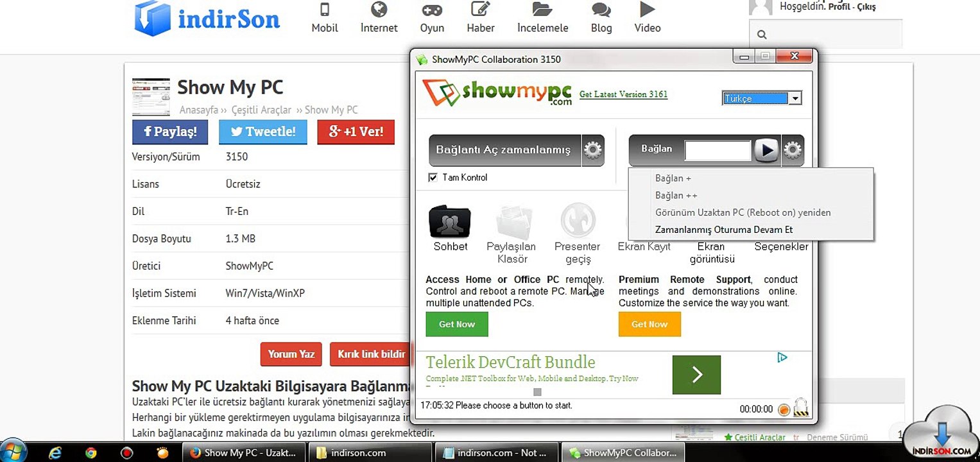Click the AdChoices icon on Telerik ad
980x462 pixels.
click(x=782, y=357)
